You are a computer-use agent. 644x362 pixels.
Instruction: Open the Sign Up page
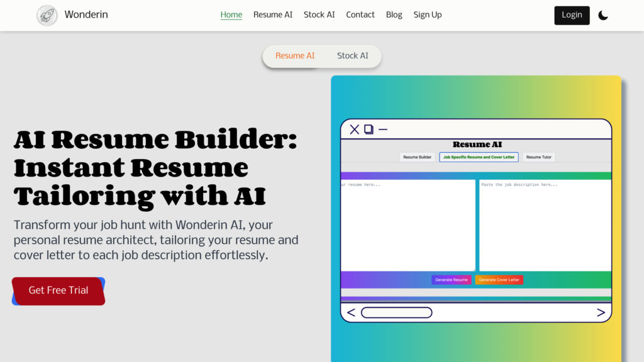coord(428,15)
